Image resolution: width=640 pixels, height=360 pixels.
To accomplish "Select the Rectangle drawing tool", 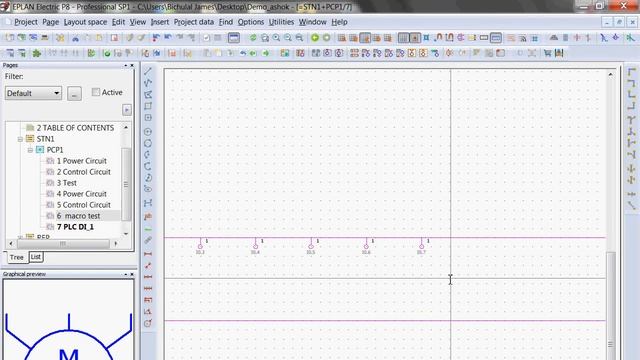I will [148, 106].
